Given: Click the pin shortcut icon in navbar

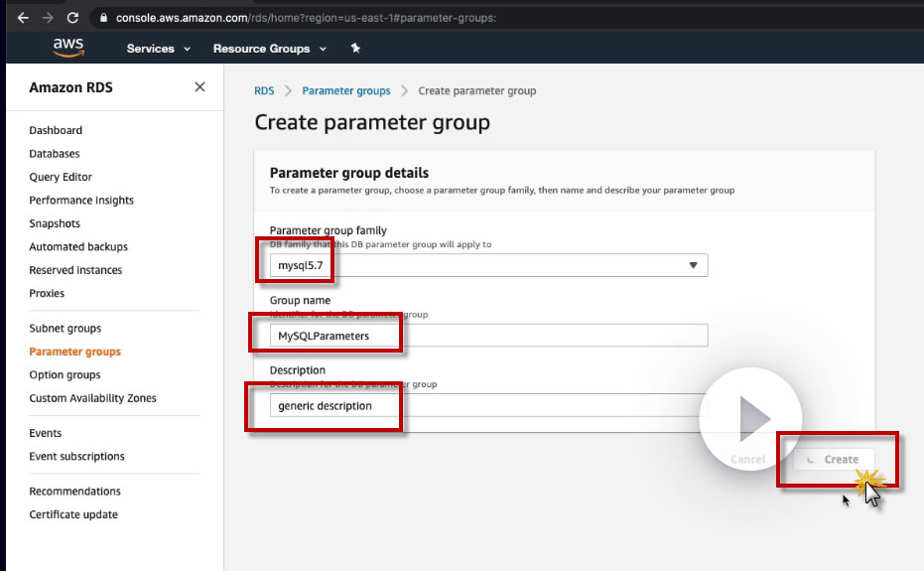Looking at the screenshot, I should pyautogui.click(x=355, y=49).
